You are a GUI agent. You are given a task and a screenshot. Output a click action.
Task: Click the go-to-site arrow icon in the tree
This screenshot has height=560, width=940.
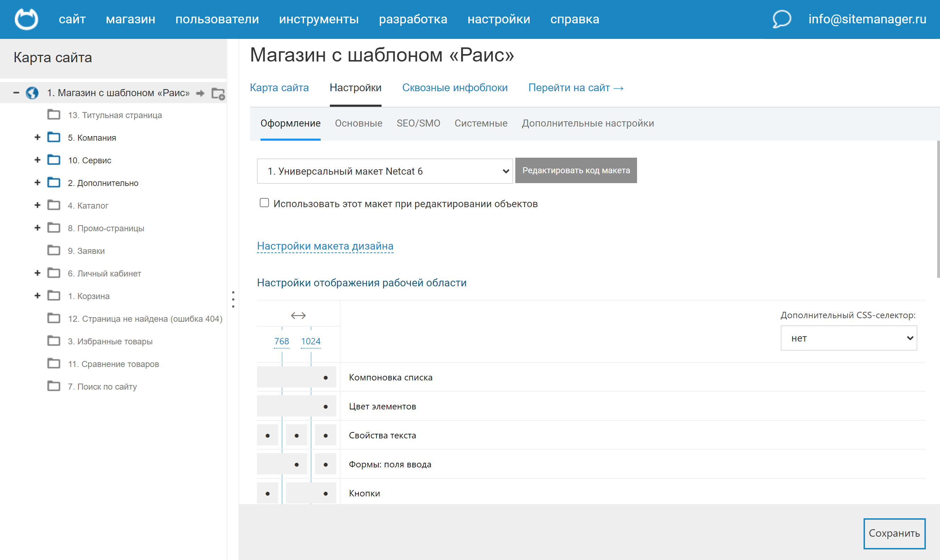point(200,93)
